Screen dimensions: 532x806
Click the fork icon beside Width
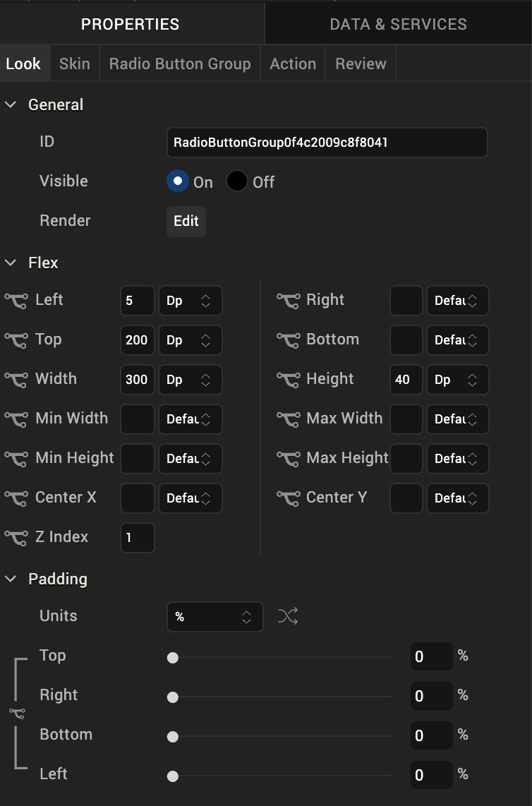click(x=16, y=380)
